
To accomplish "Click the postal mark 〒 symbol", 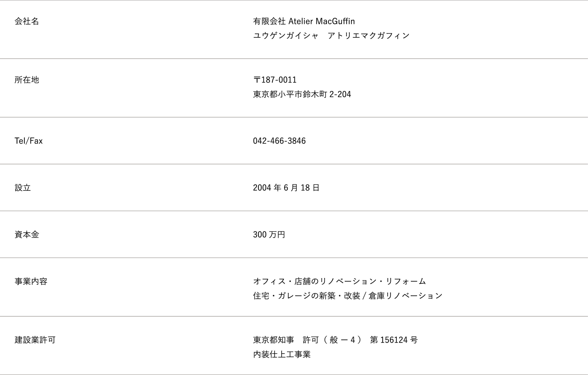I will [x=257, y=80].
